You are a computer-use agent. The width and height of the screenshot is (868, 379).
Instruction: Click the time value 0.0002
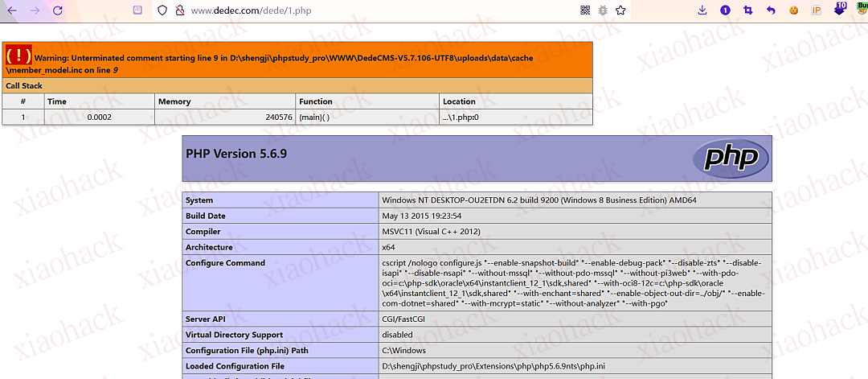[x=100, y=117]
